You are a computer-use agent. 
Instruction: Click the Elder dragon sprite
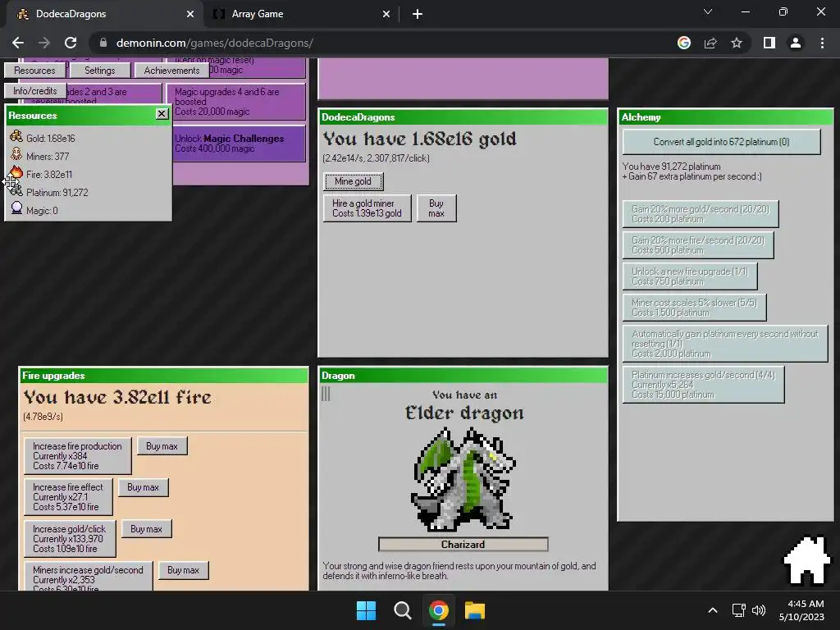coord(463,478)
